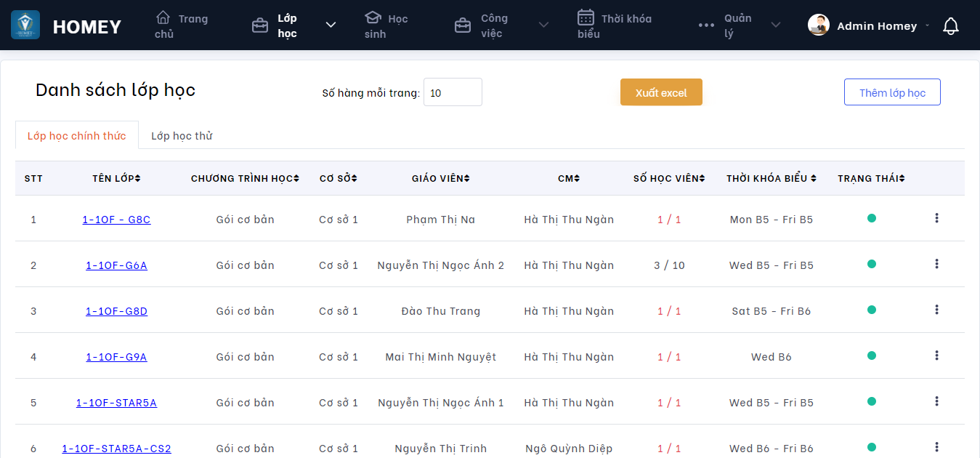Click the Xuất excel button
Screen dimensions: 980x458
click(x=661, y=92)
